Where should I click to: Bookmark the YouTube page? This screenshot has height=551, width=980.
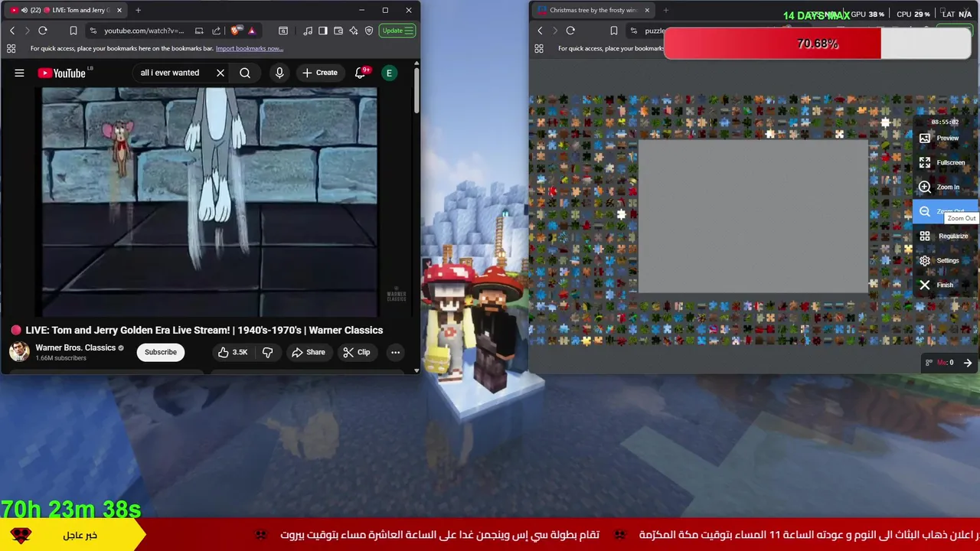(x=73, y=31)
